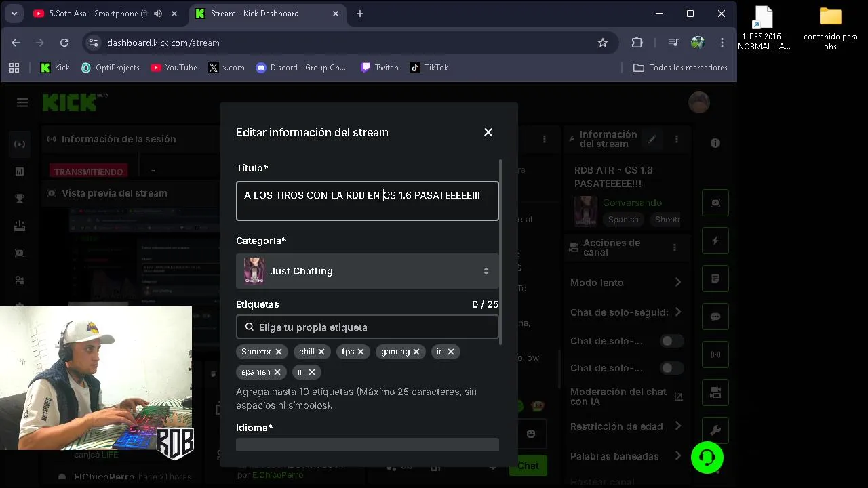The height and width of the screenshot is (488, 868).
Task: Open the TikTok bookmark
Action: click(x=429, y=68)
